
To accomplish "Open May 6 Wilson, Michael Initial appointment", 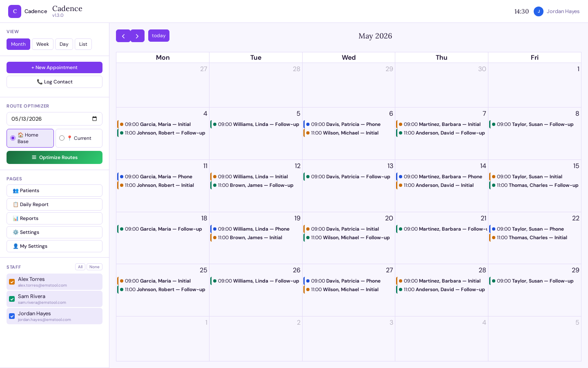I will 349,133.
